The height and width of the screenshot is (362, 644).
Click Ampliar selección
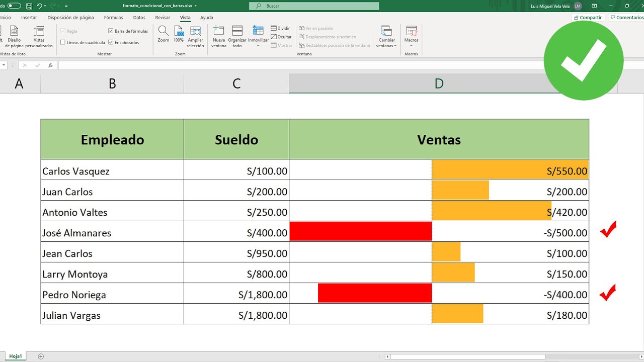click(195, 37)
